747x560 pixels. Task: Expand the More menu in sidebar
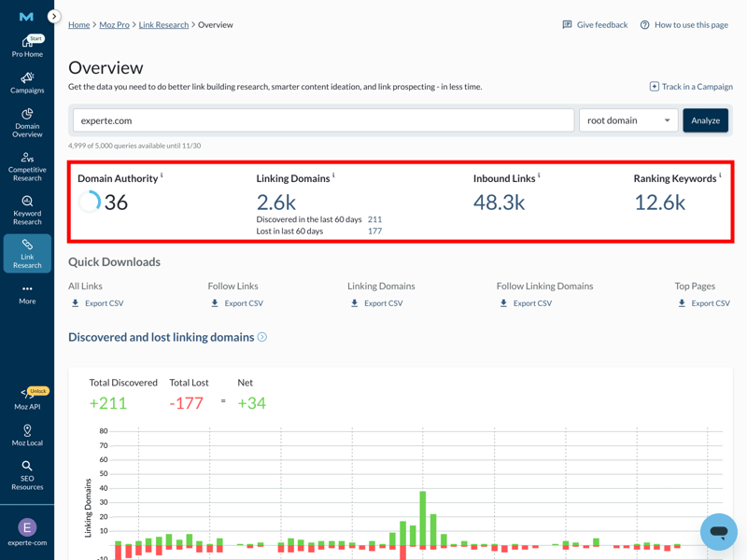[x=27, y=293]
